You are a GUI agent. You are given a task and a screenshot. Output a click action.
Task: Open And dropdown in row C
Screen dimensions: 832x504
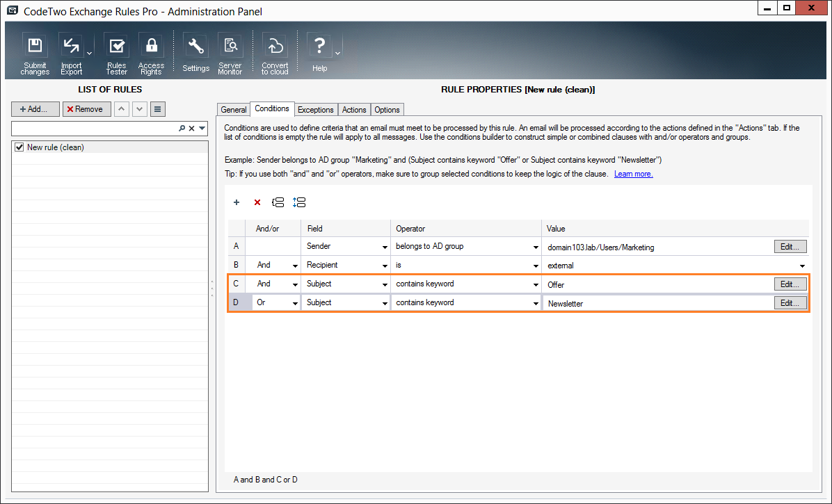click(x=295, y=284)
